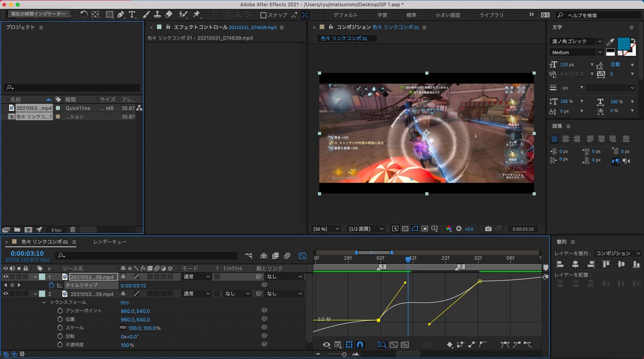
Task: Select the Roto Brush tool
Action: coord(183,15)
